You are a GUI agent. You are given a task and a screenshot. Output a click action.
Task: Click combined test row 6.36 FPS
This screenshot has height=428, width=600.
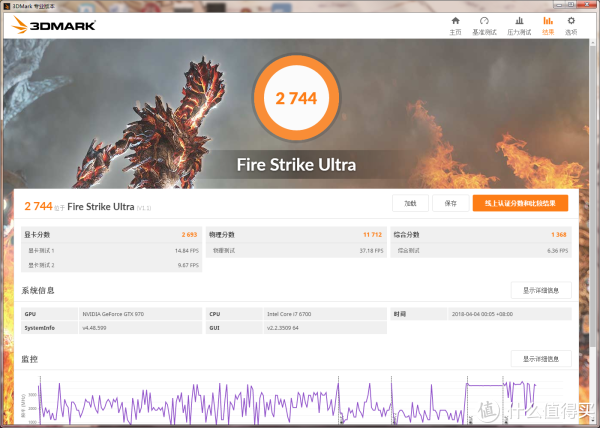481,251
